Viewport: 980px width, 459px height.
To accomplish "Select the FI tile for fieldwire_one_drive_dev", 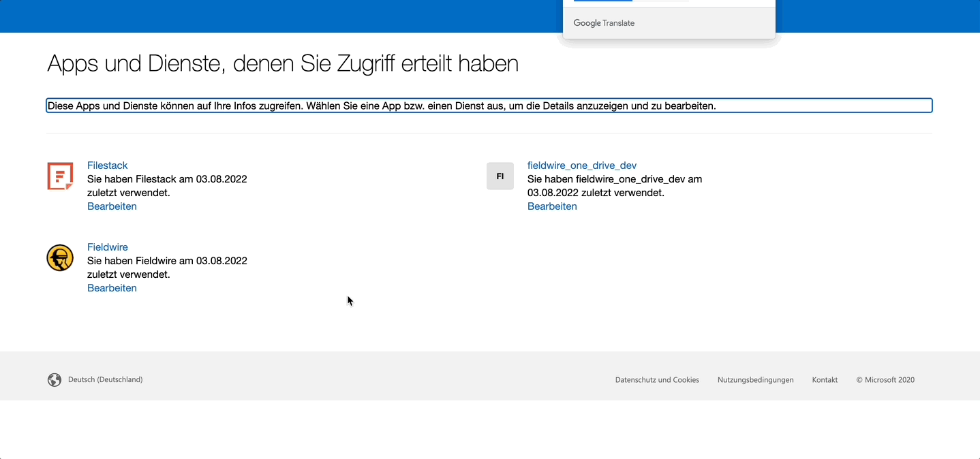I will point(500,176).
